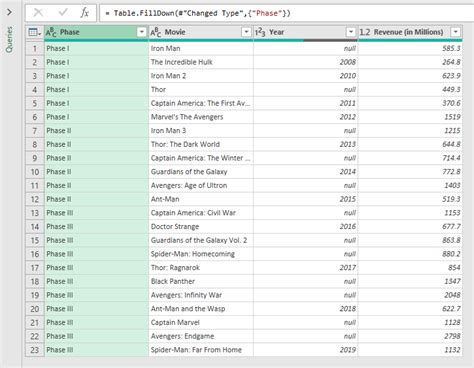Click revenue value 264.8
Viewport: 474px width, 368px height.
point(410,62)
